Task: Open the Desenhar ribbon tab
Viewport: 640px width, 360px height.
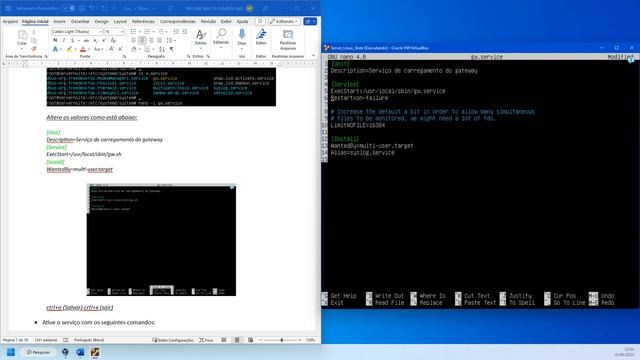Action: tap(80, 21)
